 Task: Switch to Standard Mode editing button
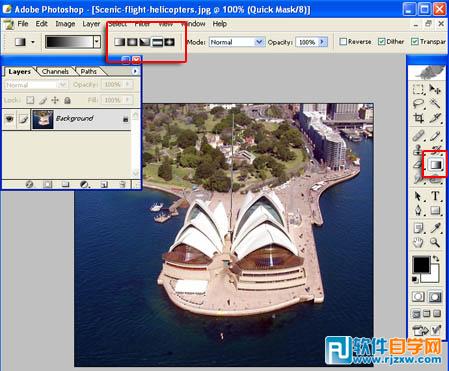coord(418,296)
